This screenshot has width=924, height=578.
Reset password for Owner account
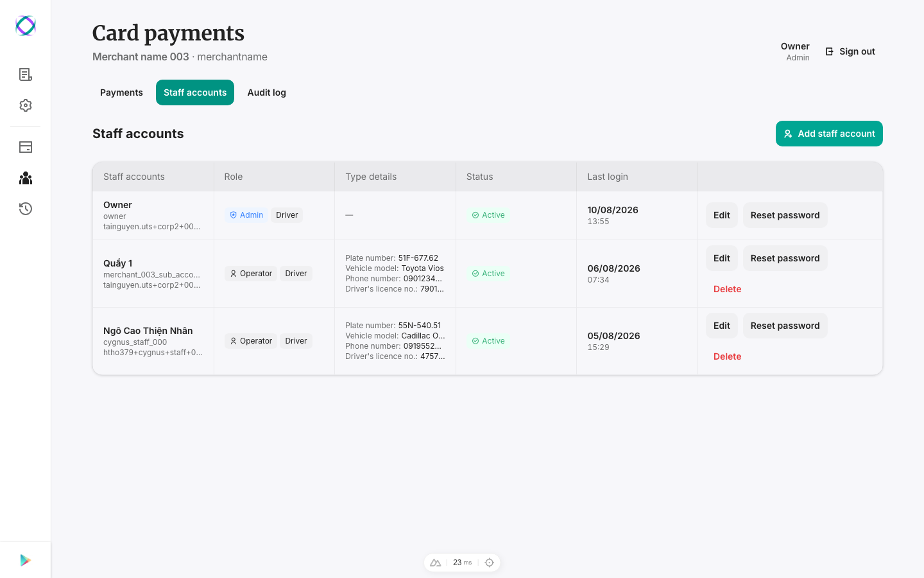[785, 215]
